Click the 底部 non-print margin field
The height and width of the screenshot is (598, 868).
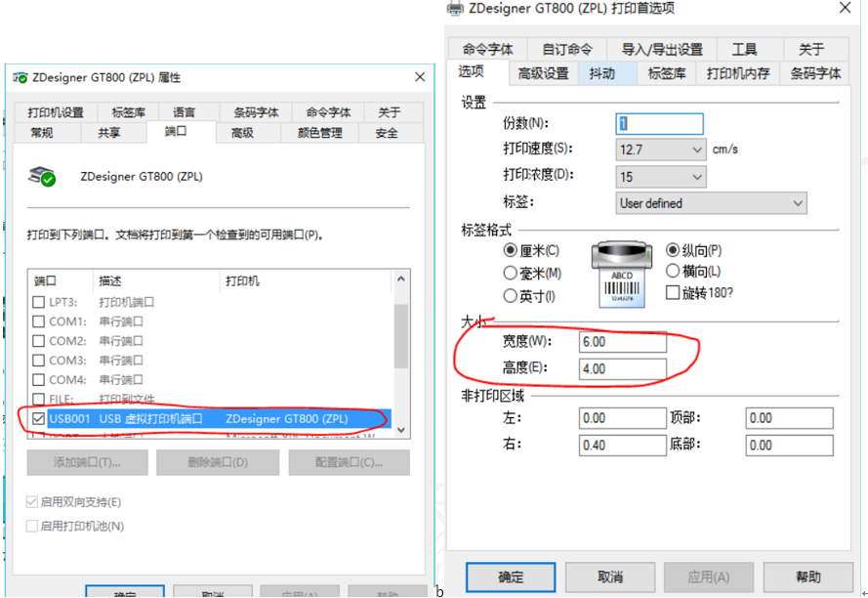click(789, 446)
